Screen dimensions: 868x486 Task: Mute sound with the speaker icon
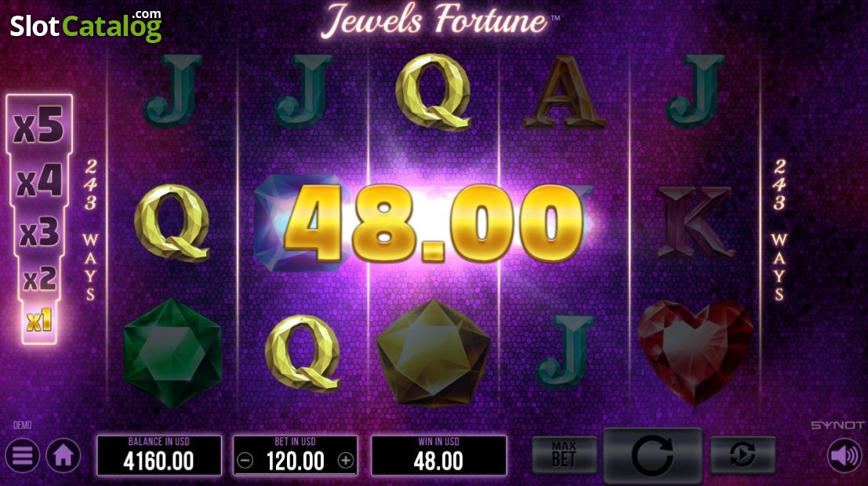click(844, 456)
